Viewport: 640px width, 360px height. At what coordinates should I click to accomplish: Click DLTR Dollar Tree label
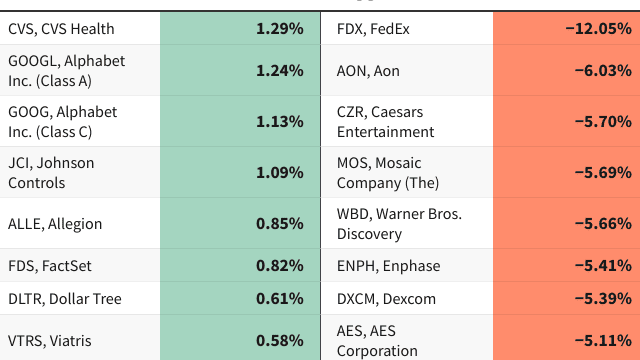(x=65, y=299)
